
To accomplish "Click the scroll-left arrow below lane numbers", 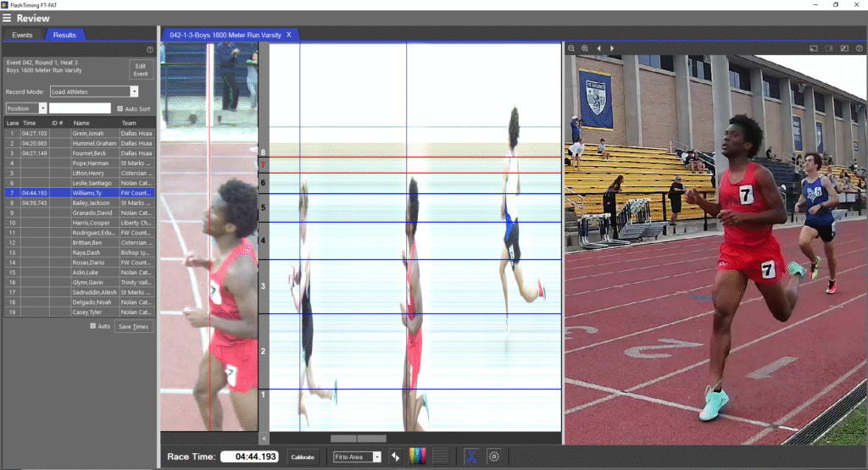I will tap(264, 438).
